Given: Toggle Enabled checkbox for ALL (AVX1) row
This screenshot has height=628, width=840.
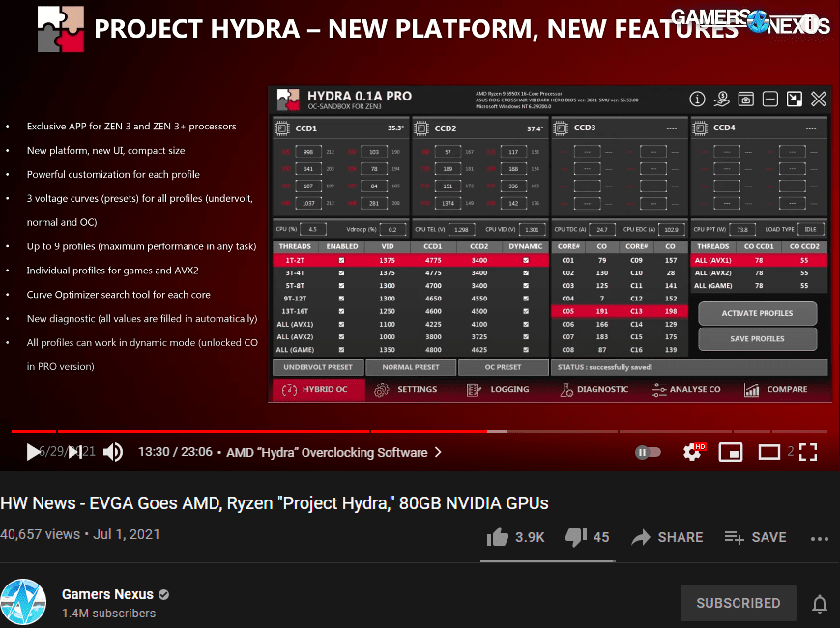Looking at the screenshot, I should pos(342,324).
